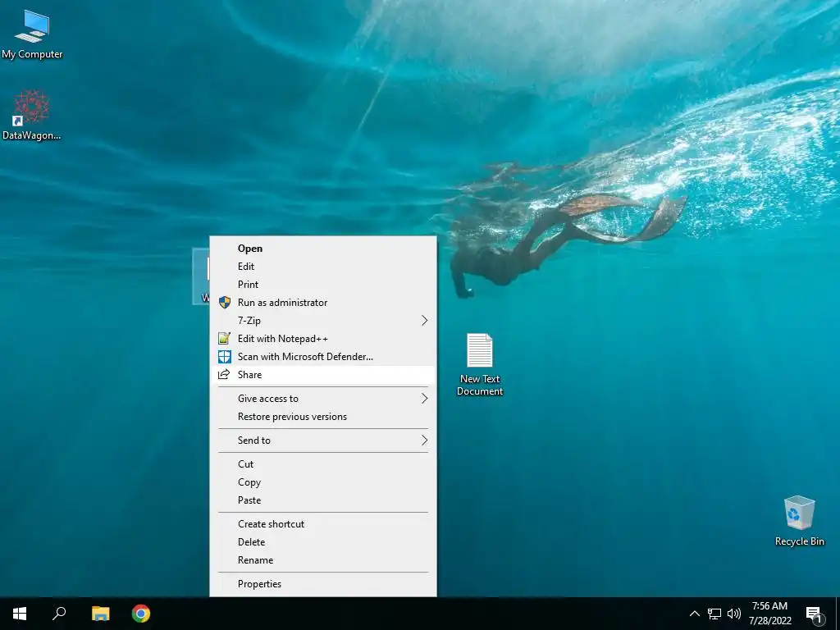Select Create shortcut
Viewport: 840px width, 630px height.
click(x=323, y=524)
